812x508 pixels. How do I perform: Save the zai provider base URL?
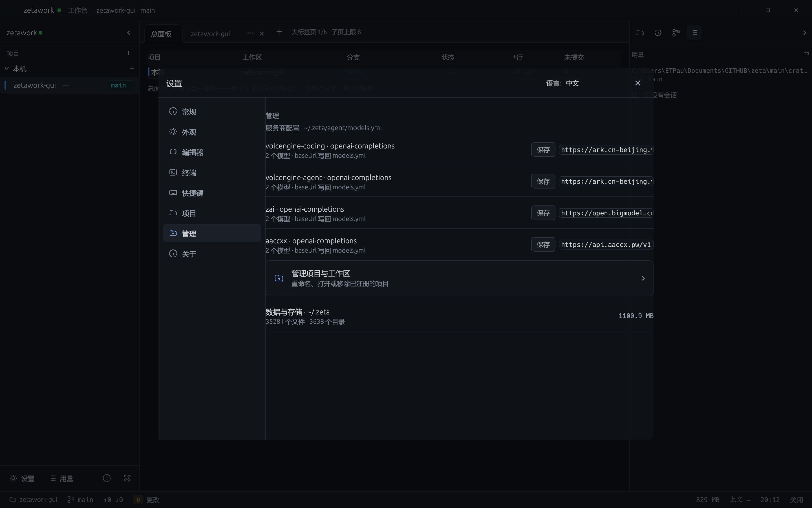(543, 213)
